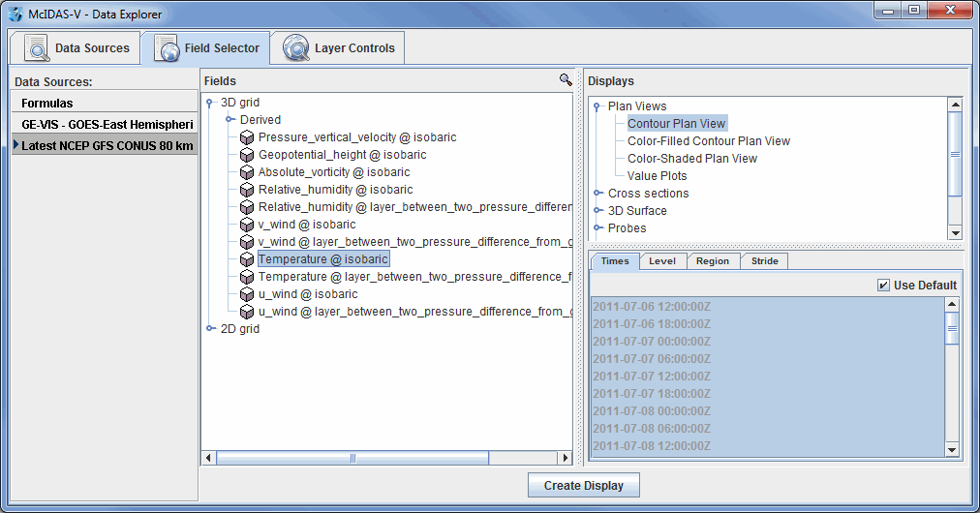Click Displays tree scroll down arrow
The image size is (980, 513).
pyautogui.click(x=955, y=232)
